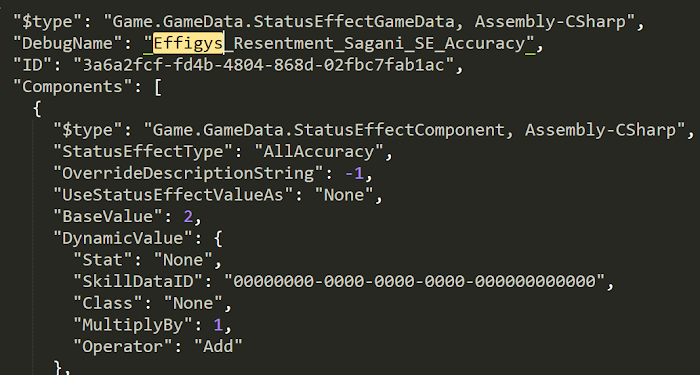Viewport: 700px width, 375px height.
Task: Click the "Add" Operator value
Action: tap(219, 347)
